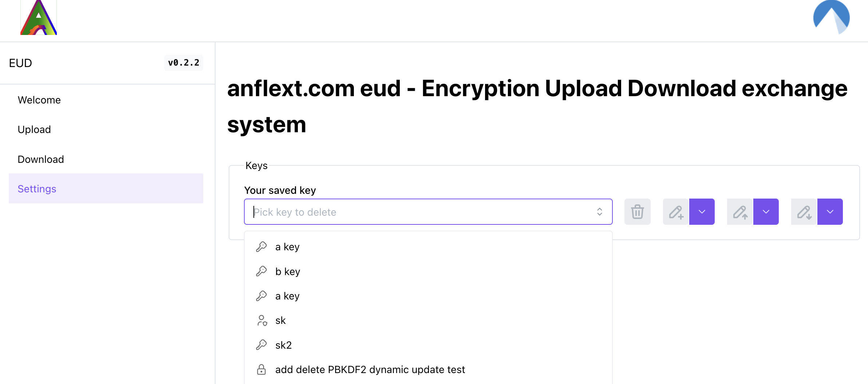The width and height of the screenshot is (868, 384).
Task: Navigate to Download in sidebar
Action: pos(41,159)
